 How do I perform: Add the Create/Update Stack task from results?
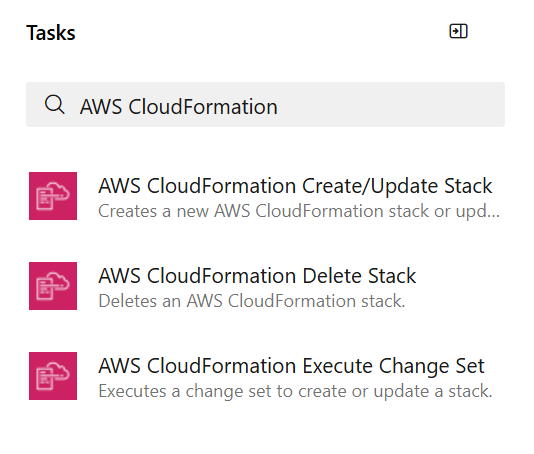pos(265,196)
